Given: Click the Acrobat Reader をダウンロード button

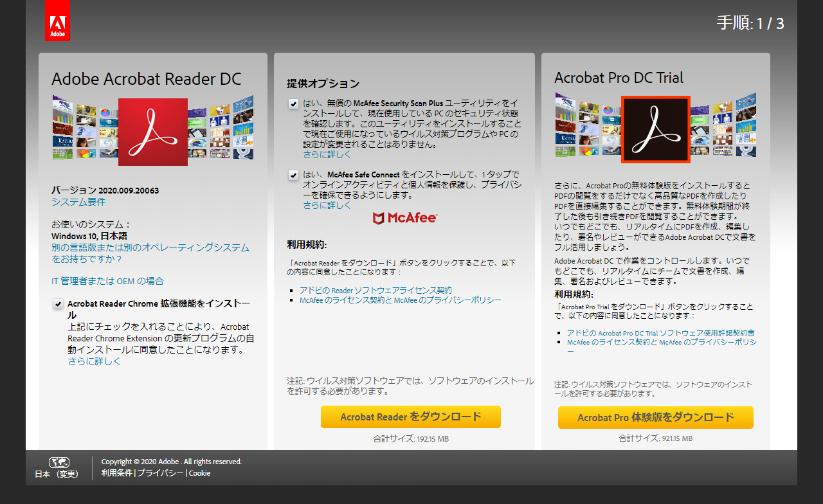Looking at the screenshot, I should click(411, 417).
